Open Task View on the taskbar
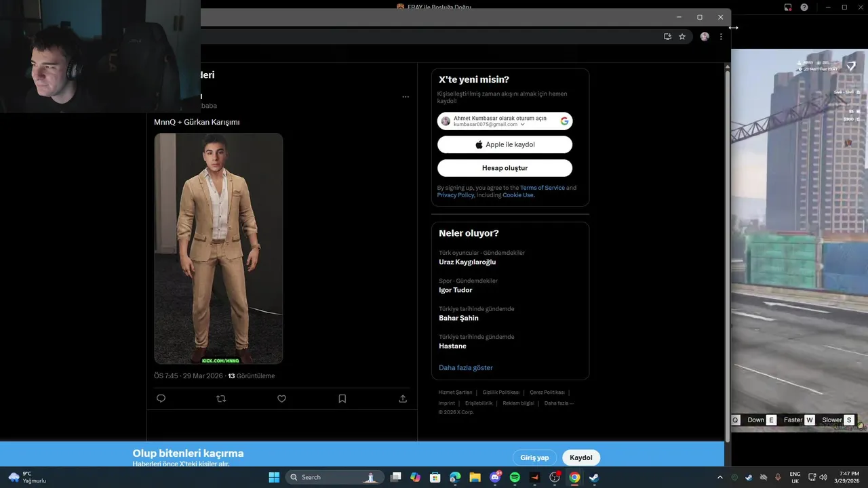 (396, 477)
